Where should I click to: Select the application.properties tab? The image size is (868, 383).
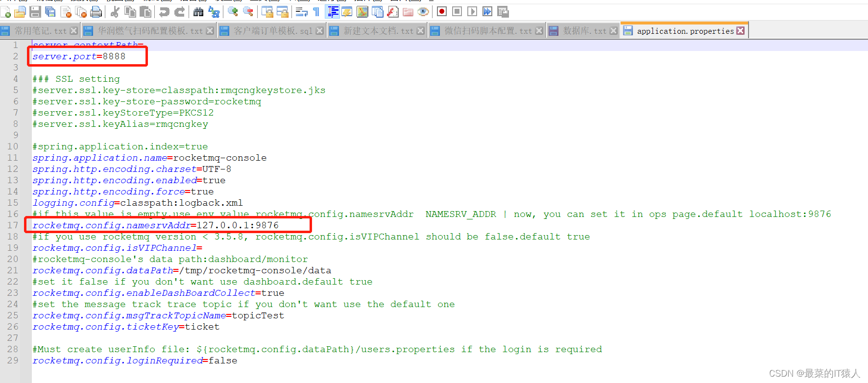685,31
